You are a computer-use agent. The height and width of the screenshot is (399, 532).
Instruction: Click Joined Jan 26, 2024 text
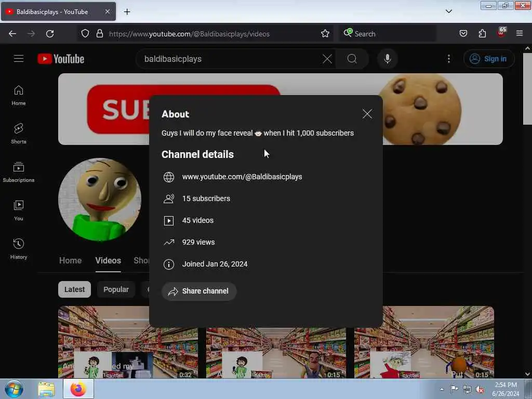tap(215, 264)
